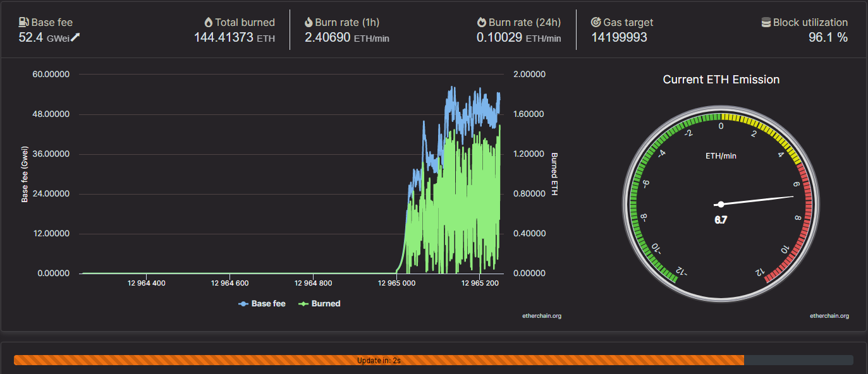Click the 12 965 000 block axis label
Viewport: 868px width, 374px height.
click(x=396, y=283)
